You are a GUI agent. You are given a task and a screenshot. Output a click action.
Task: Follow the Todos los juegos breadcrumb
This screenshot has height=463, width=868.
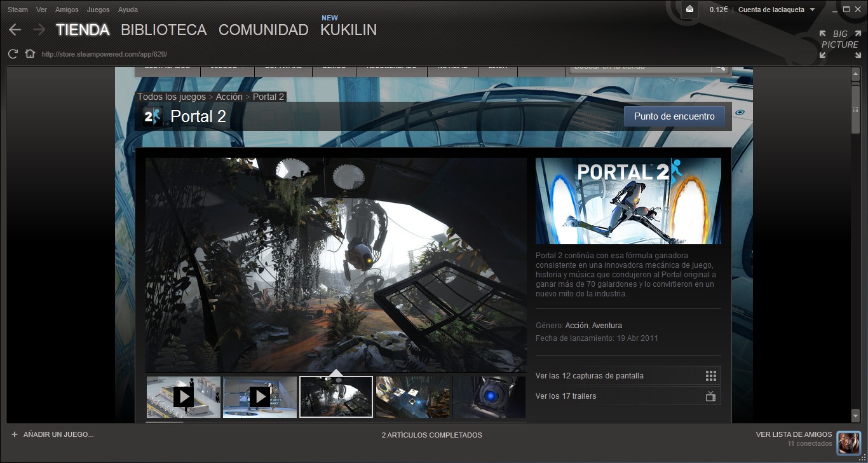tap(172, 97)
